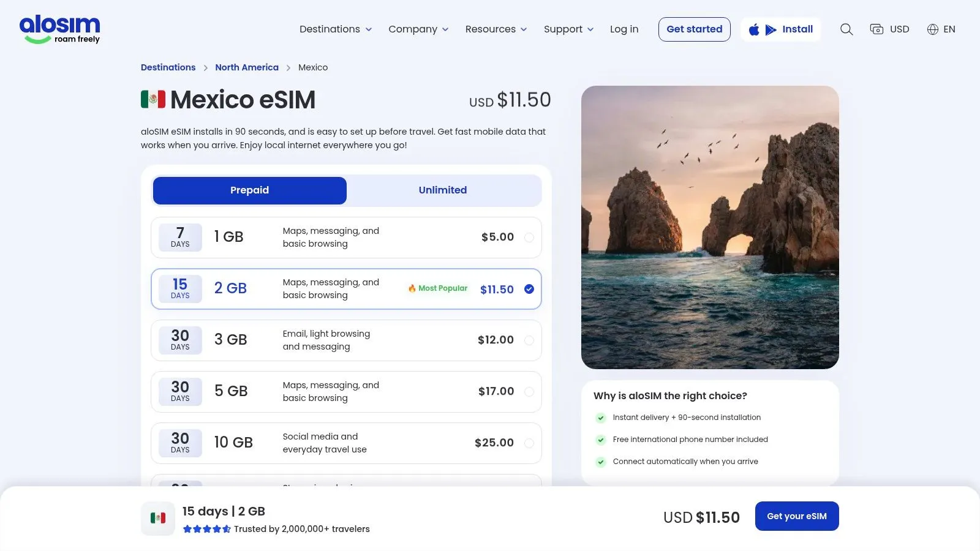Select the 30 days 10 GB $25.00 plan
Image resolution: width=980 pixels, height=551 pixels.
tap(346, 443)
